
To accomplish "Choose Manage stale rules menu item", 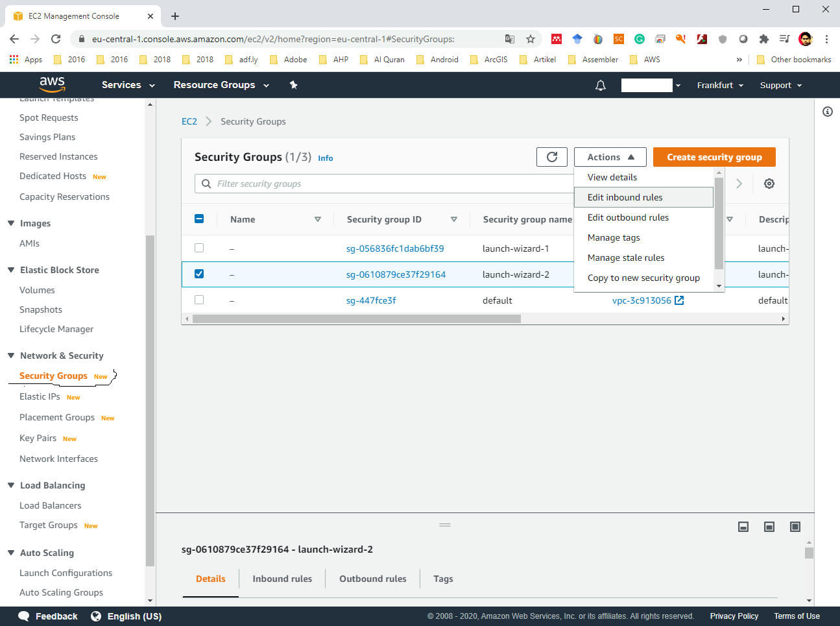I will (x=643, y=258).
